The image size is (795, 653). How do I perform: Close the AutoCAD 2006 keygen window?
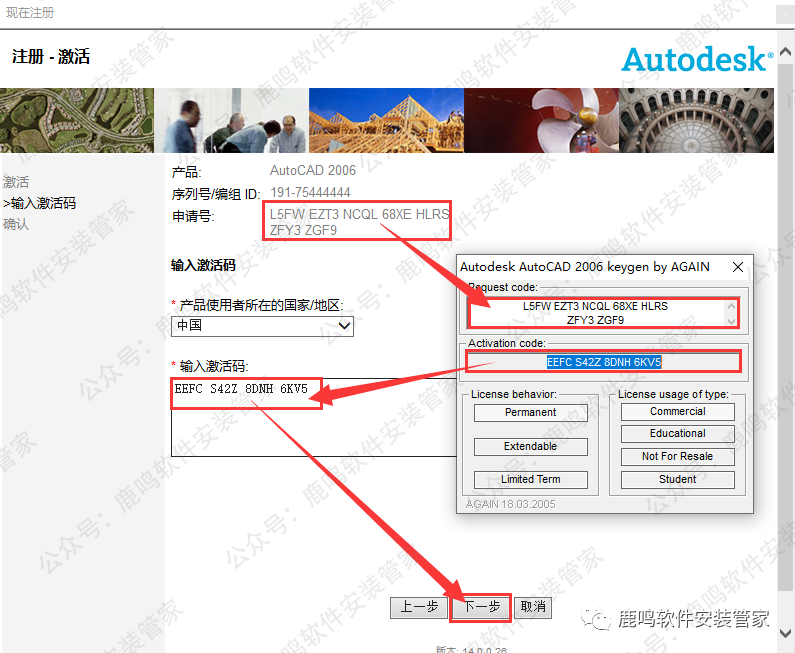click(x=738, y=267)
